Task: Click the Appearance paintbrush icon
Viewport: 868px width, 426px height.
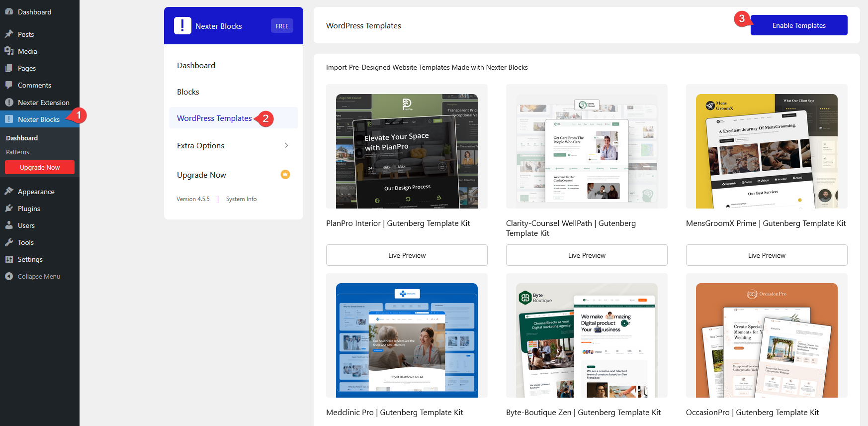Action: point(9,191)
